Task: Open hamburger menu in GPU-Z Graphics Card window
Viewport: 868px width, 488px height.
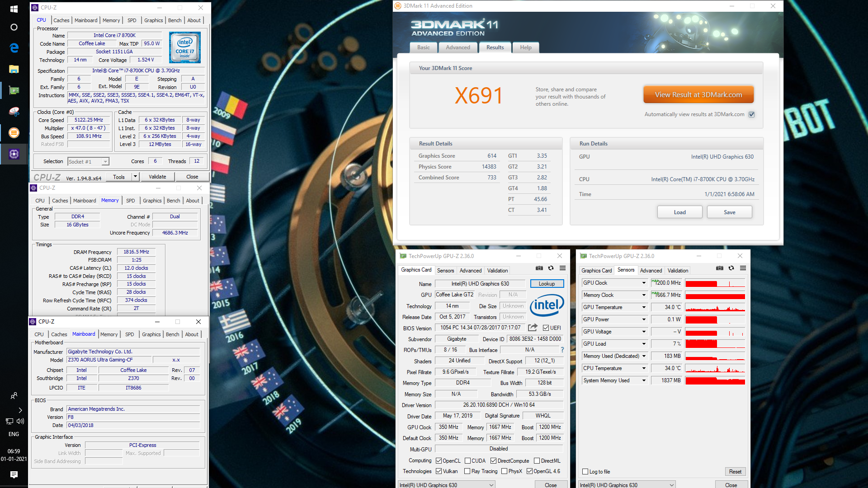Action: (x=562, y=268)
